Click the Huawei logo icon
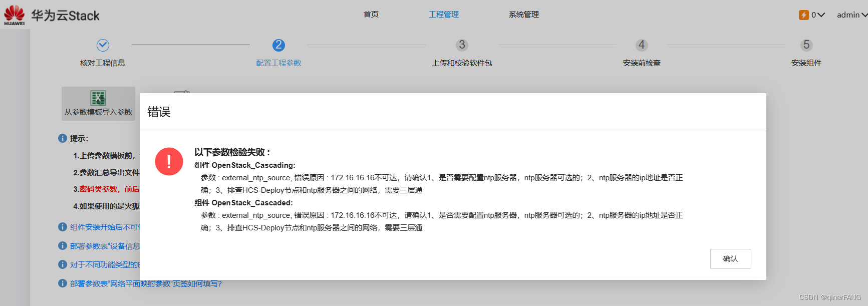 (14, 15)
